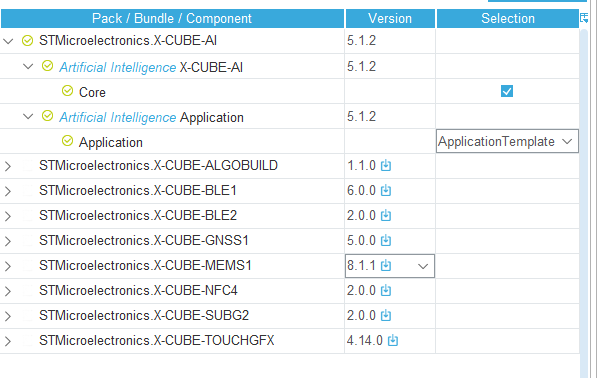Viewport: 610px width, 378px height.
Task: Click the download icon for X-CUBE-TOUCHGFX 4.14.0
Action: [393, 340]
